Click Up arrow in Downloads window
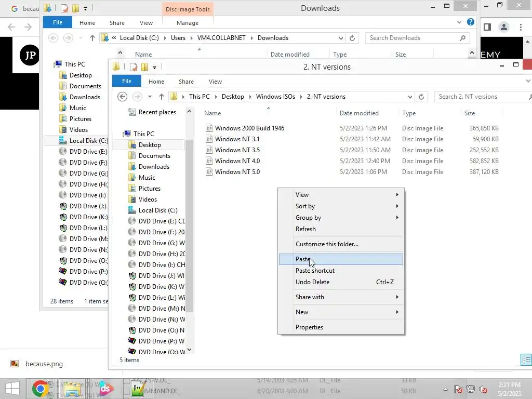Viewport: 532px width, 399px height. point(92,38)
